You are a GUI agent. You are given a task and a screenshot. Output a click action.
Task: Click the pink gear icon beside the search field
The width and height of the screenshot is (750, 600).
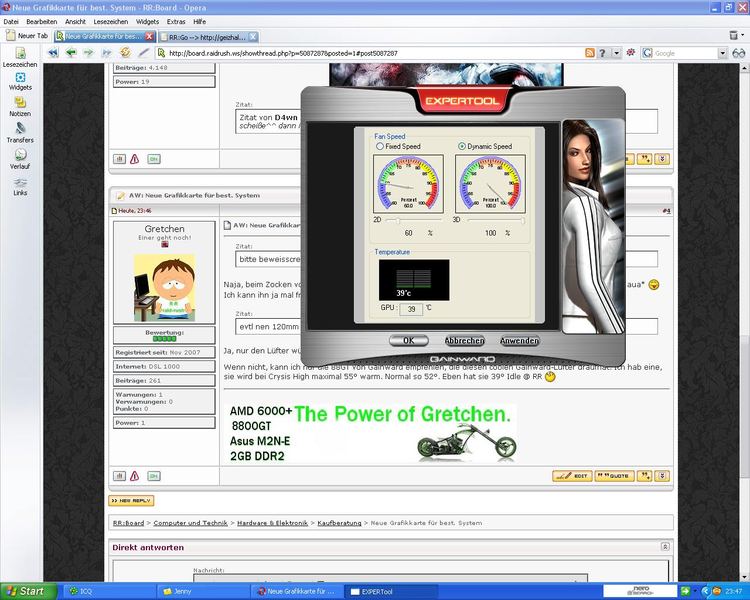click(x=630, y=53)
